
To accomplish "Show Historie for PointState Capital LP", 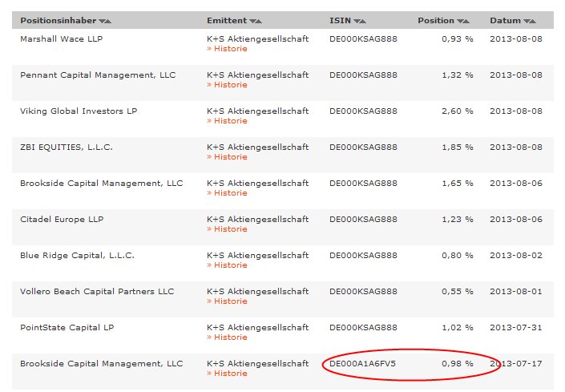I will coord(227,337).
